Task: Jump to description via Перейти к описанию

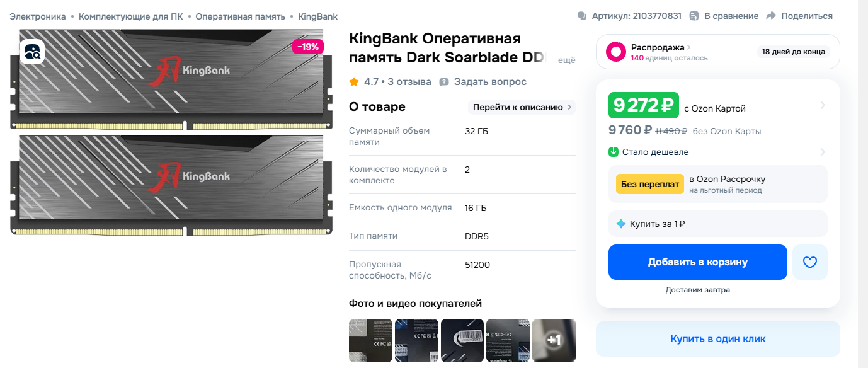Action: (x=522, y=107)
